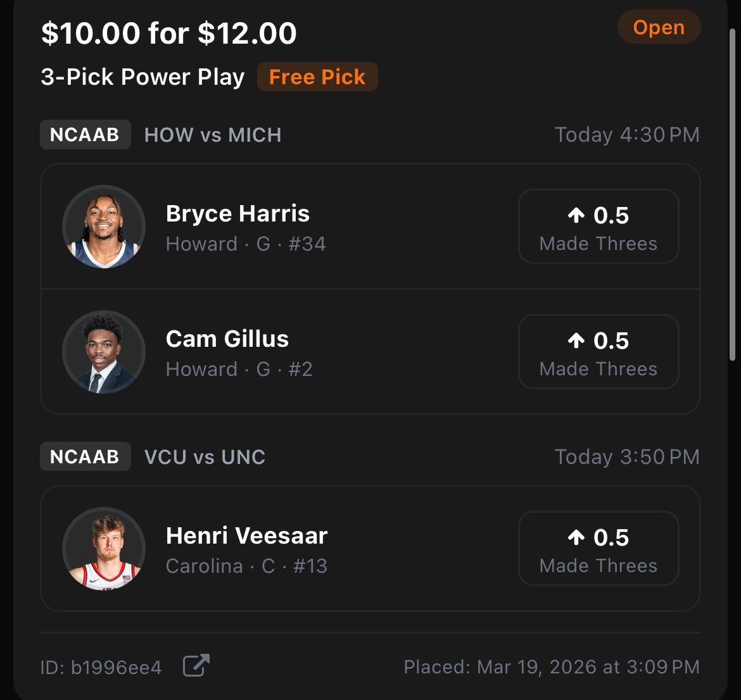Click the up arrow on Veesaar's pick
The image size is (741, 700).
(x=576, y=538)
